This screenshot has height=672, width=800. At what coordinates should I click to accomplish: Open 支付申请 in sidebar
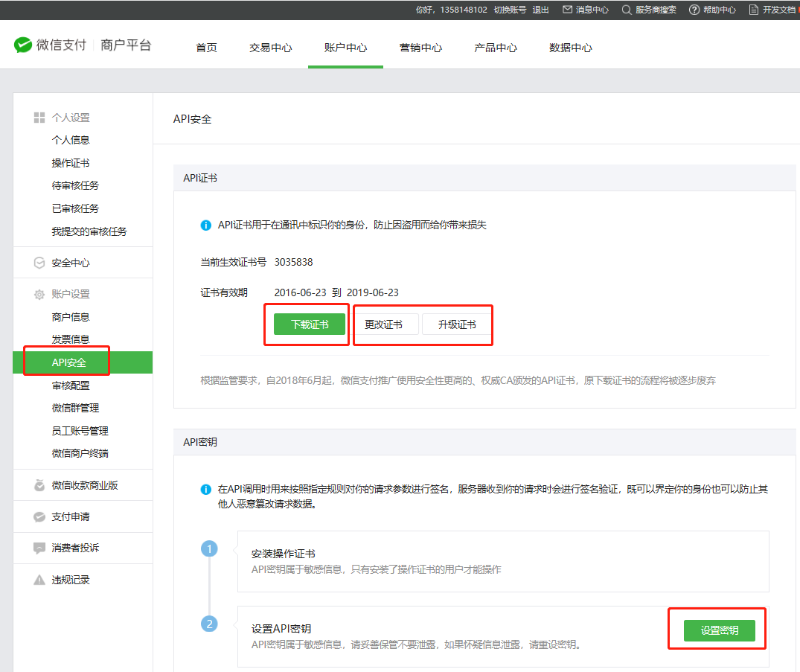click(x=71, y=517)
